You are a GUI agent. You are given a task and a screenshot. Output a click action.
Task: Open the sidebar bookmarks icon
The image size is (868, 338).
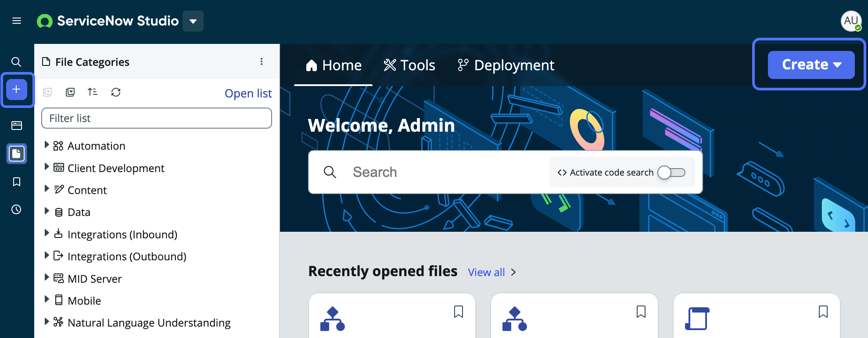point(17,182)
